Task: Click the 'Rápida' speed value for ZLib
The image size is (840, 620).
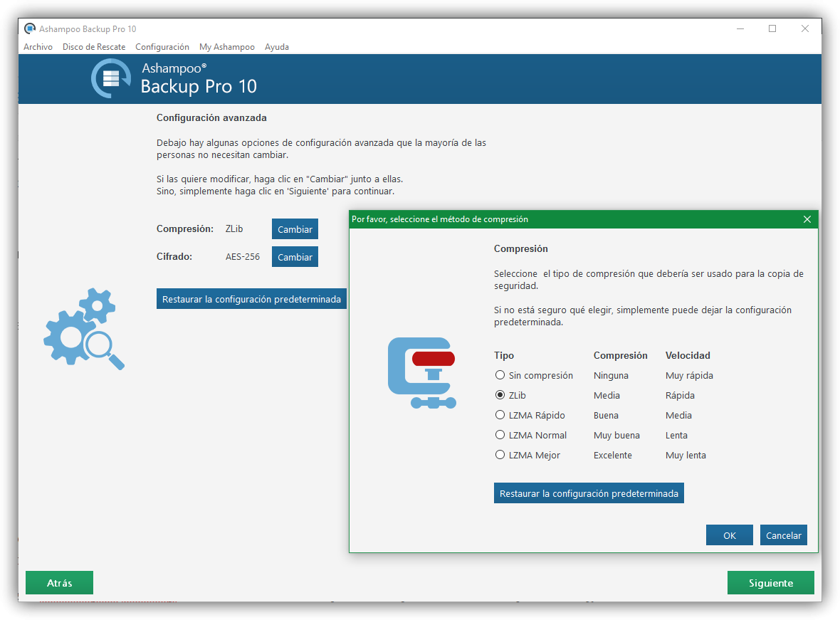Action: click(680, 396)
